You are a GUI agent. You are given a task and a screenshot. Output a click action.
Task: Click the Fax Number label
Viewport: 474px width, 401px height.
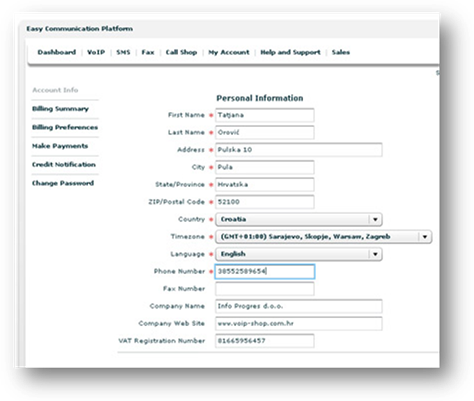pos(184,289)
